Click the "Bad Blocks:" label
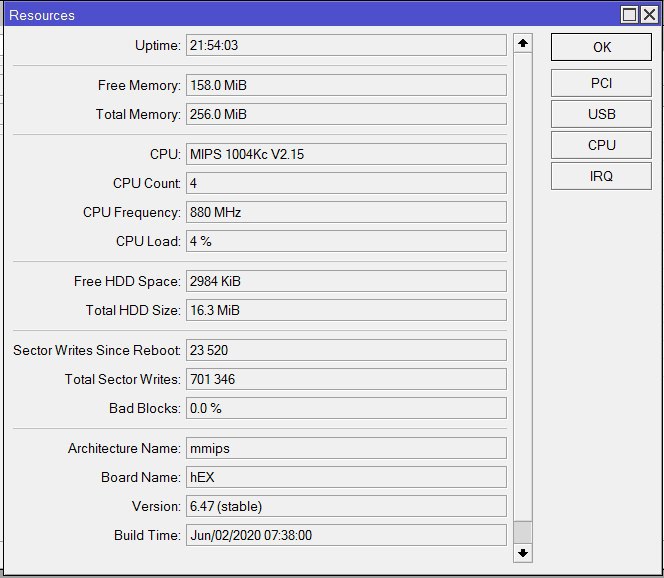This screenshot has width=664, height=578. (145, 408)
